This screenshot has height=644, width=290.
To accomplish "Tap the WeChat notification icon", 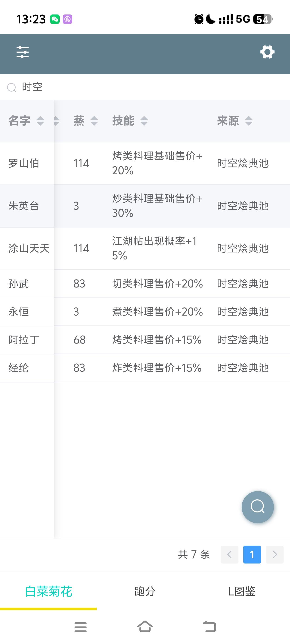I will [55, 19].
